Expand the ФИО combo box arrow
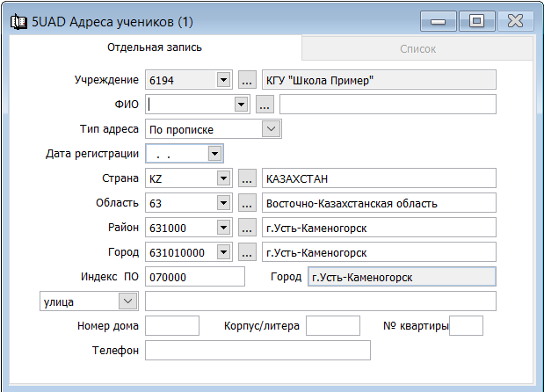Screen dimensions: 544x392 click(241, 104)
